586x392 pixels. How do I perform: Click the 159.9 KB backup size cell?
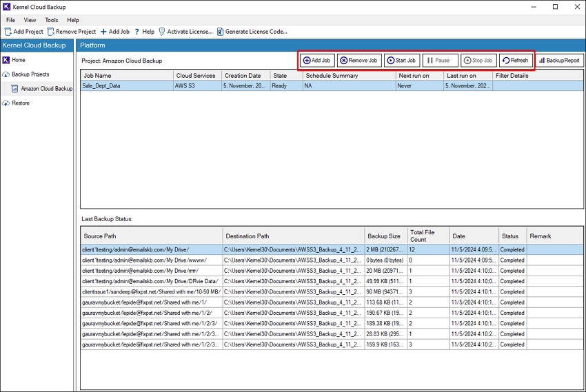[385, 344]
